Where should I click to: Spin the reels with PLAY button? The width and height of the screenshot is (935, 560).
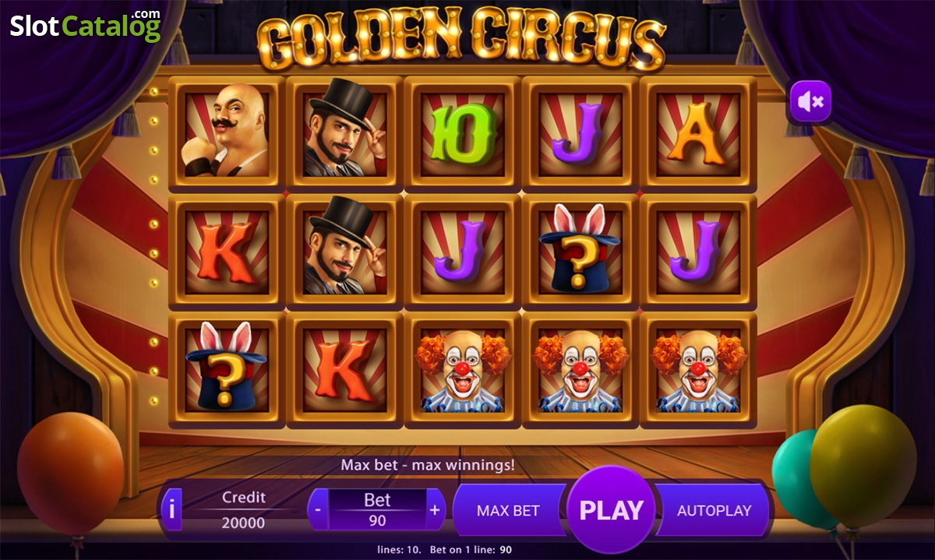tap(612, 510)
